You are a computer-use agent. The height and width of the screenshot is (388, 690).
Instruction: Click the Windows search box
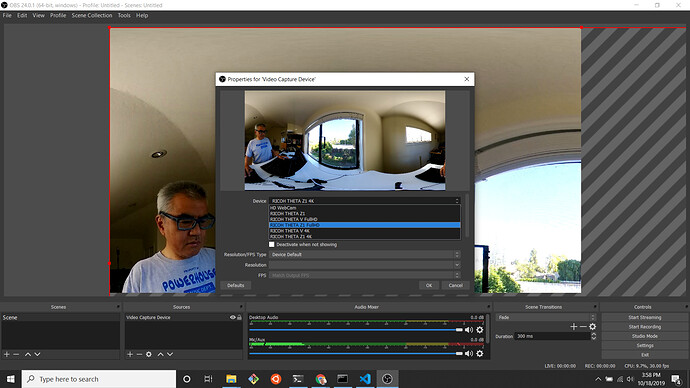coord(99,379)
